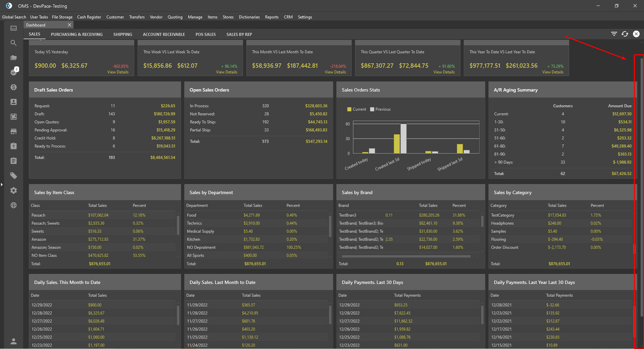Open the price tag icon in sidebar
Image resolution: width=644 pixels, height=349 pixels.
click(x=13, y=176)
